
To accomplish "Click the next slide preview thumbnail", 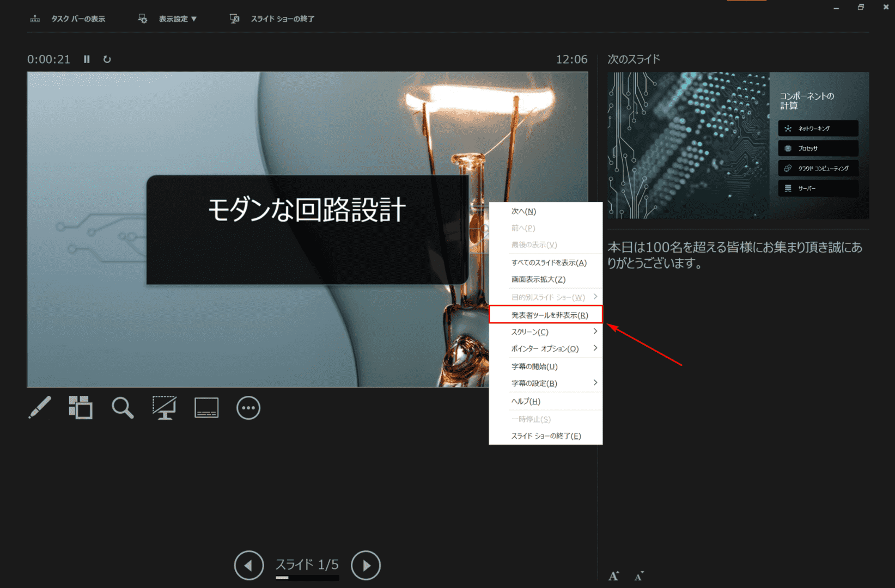I will point(738,145).
